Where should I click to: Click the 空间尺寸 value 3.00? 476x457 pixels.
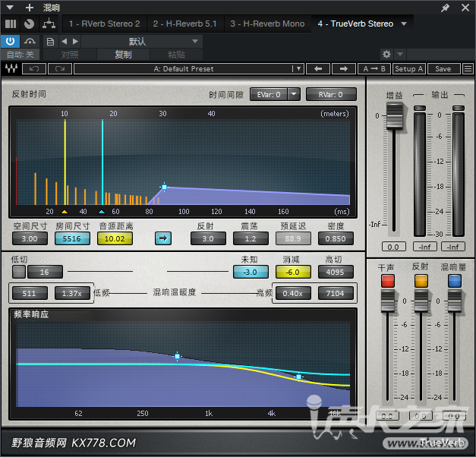30,238
